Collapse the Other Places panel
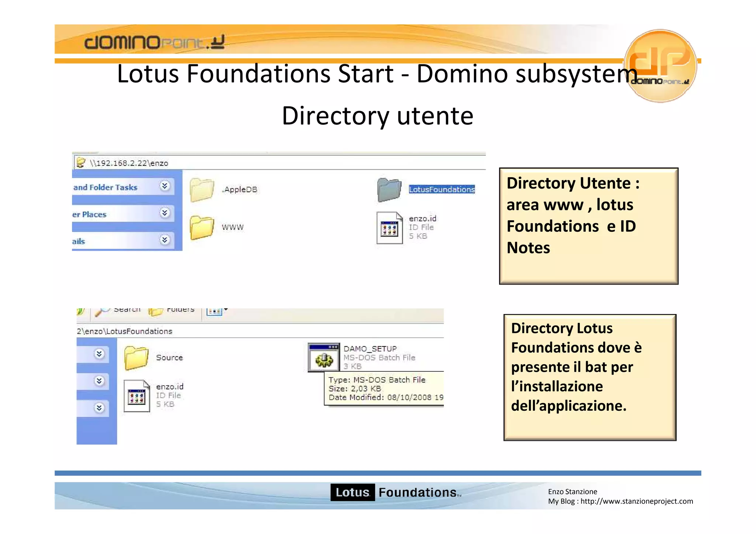This screenshot has height=534, width=756. click(165, 213)
